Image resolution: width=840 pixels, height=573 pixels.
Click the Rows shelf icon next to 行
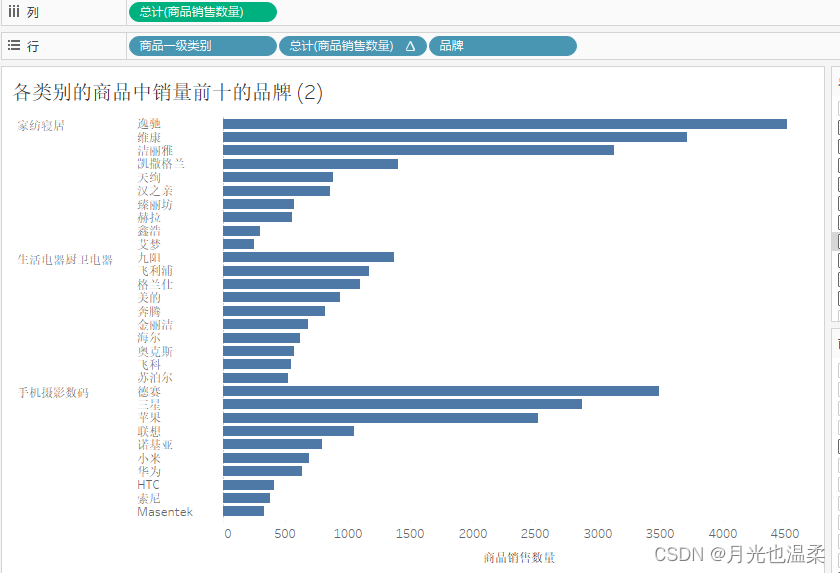14,46
